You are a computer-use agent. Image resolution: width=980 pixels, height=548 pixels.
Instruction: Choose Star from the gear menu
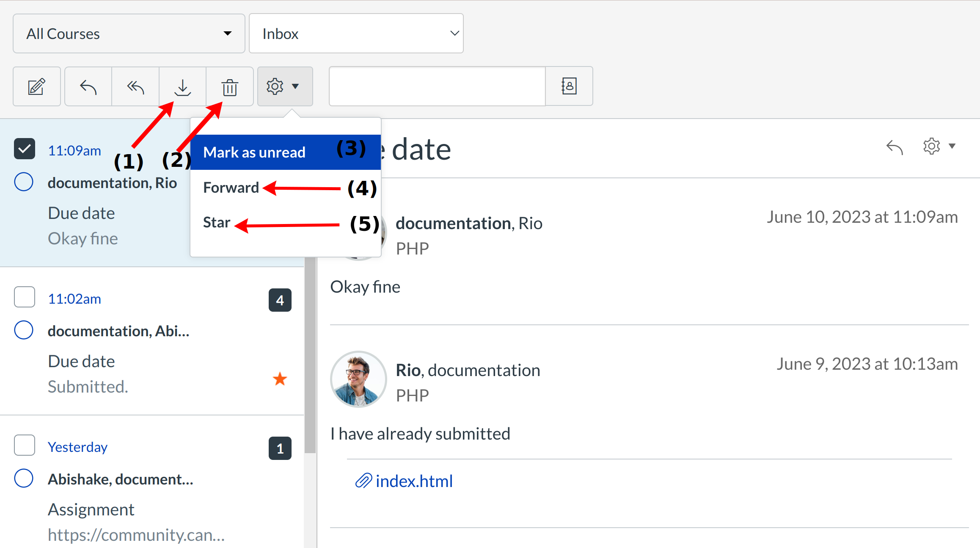(x=217, y=222)
